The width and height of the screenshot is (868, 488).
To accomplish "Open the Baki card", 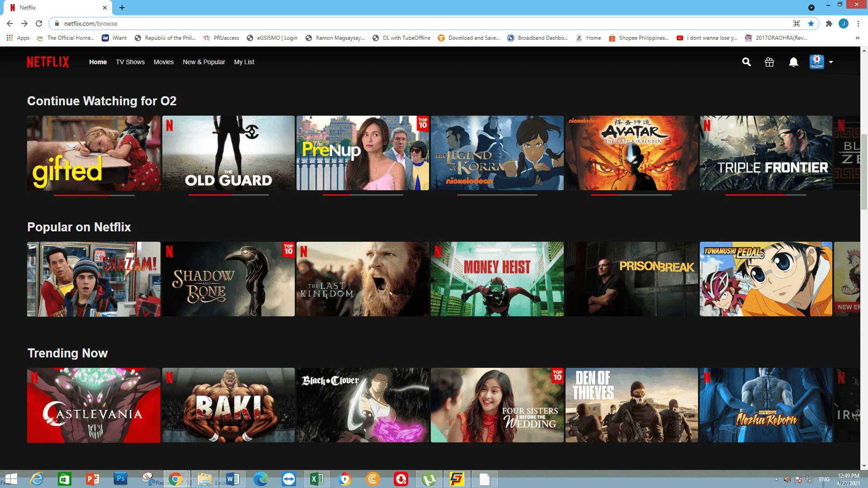I will pyautogui.click(x=228, y=405).
